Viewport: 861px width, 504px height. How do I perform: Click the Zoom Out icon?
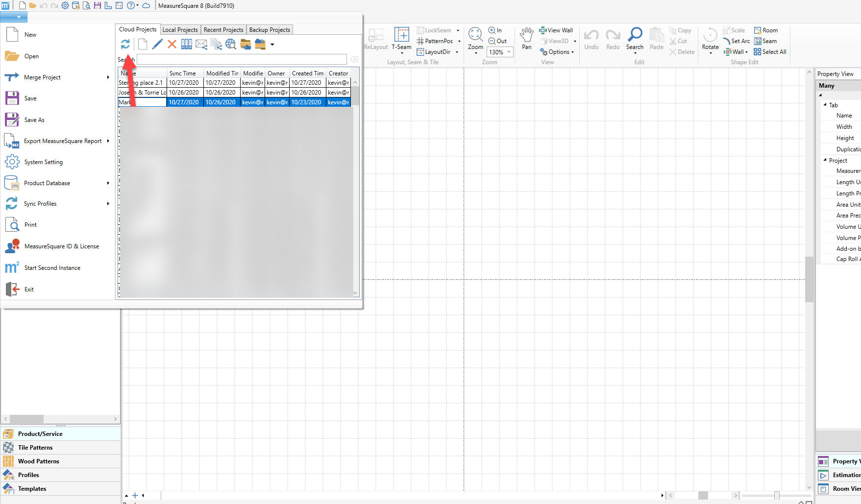497,41
